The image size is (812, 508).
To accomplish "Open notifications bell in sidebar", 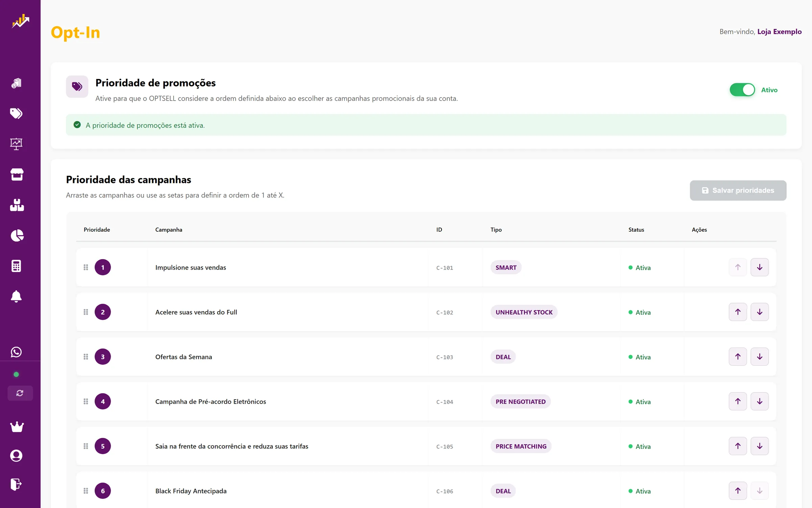I will [x=16, y=296].
